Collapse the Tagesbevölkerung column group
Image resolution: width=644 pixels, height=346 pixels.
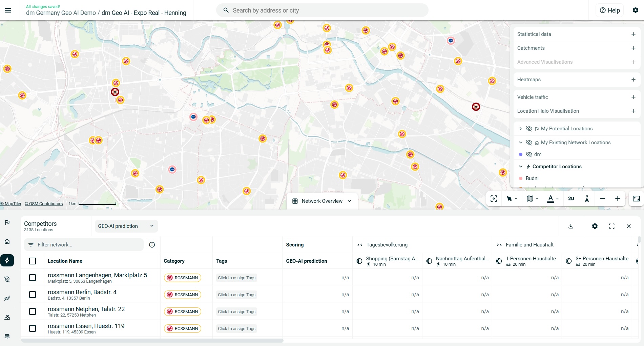[360, 245]
